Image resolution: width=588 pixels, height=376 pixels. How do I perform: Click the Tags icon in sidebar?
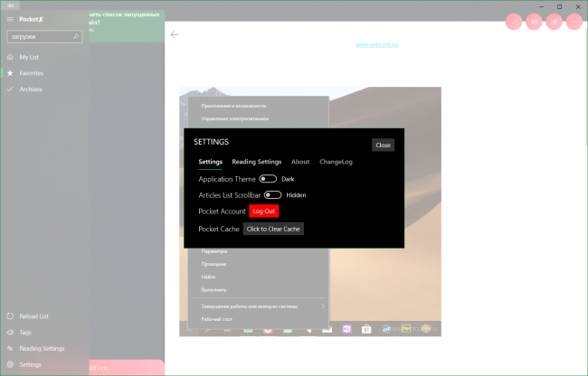click(10, 333)
